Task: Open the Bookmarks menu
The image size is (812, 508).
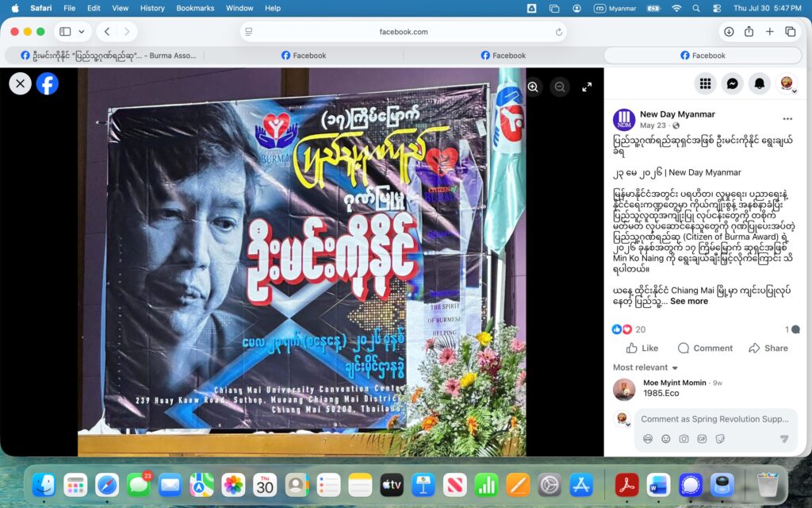Action: 195,8
